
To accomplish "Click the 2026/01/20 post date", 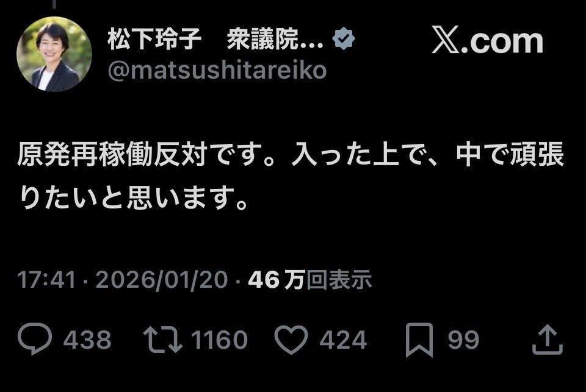I will pyautogui.click(x=161, y=280).
